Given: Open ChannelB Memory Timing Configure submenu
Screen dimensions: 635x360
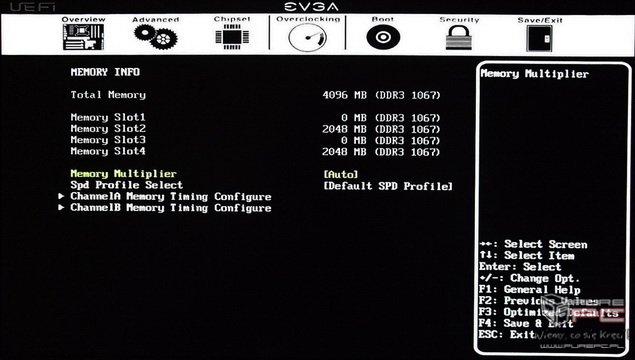Looking at the screenshot, I should coord(171,208).
